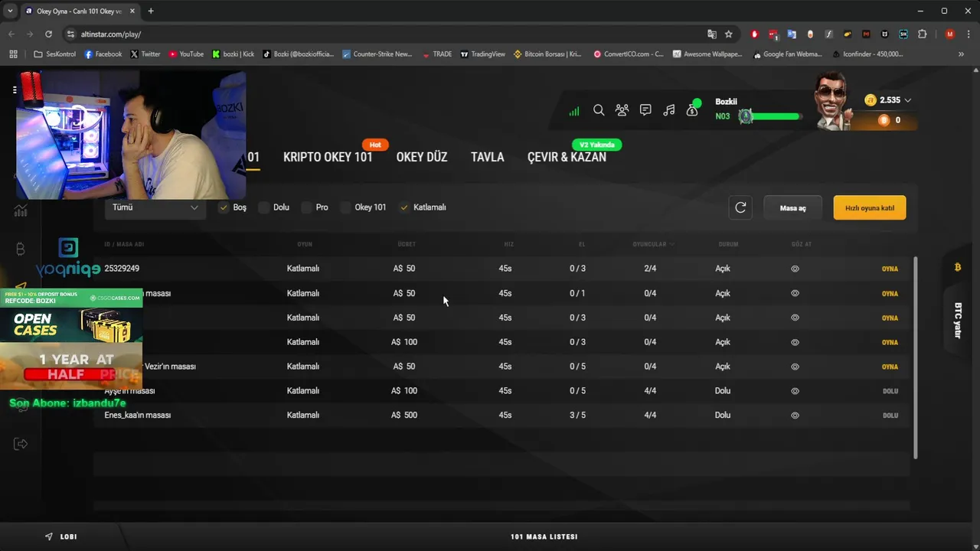The width and height of the screenshot is (980, 551).
Task: Select the Okey Oyna browser tab
Action: (80, 11)
